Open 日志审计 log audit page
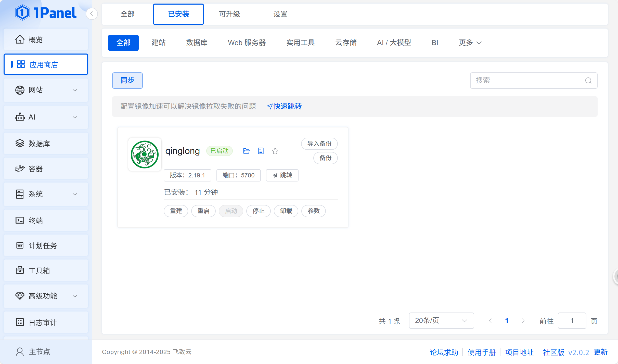The width and height of the screenshot is (618, 364). (x=46, y=322)
